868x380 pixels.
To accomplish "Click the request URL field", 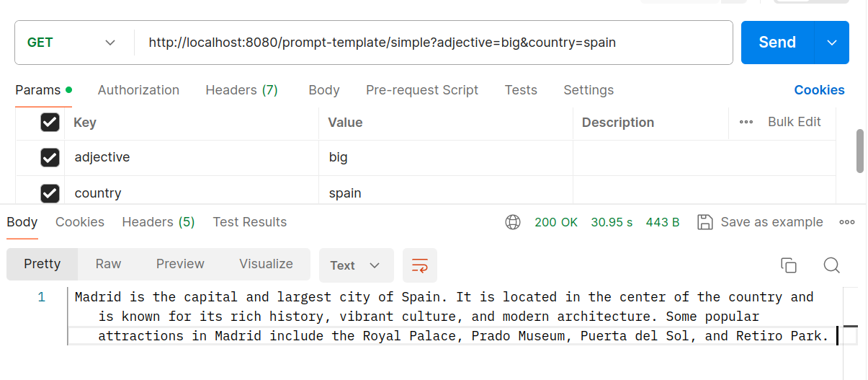I will click(x=433, y=43).
